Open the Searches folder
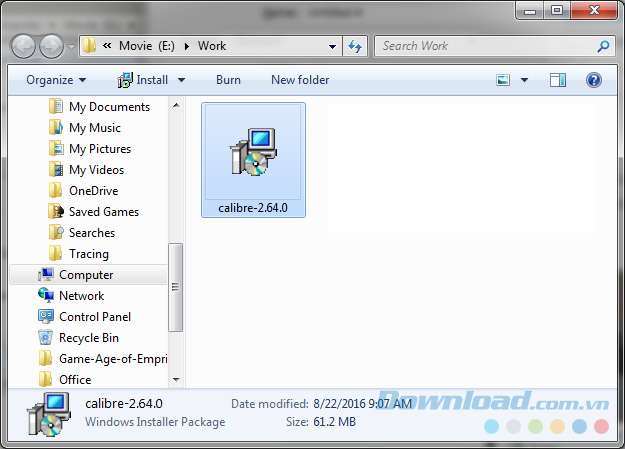The height and width of the screenshot is (449, 625). pos(92,233)
